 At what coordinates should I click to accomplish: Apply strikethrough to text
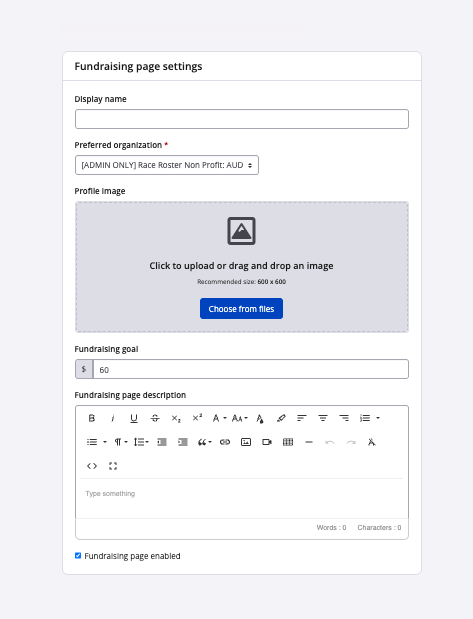[x=155, y=418]
